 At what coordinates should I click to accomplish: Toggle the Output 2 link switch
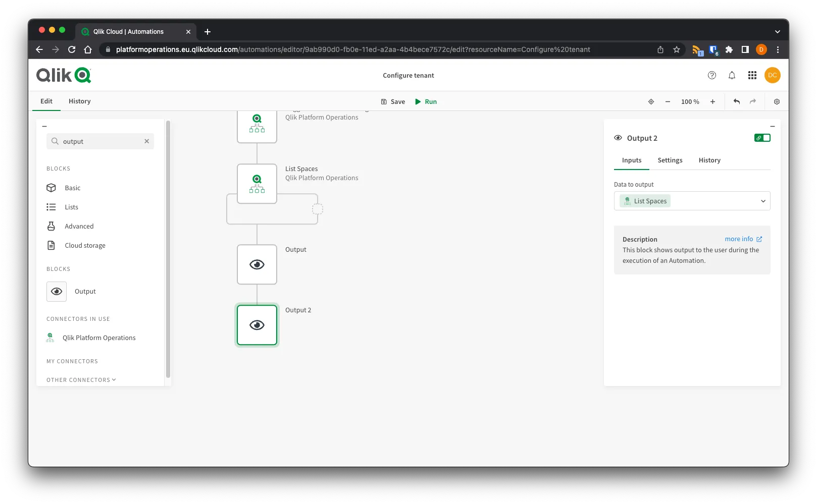[762, 138]
